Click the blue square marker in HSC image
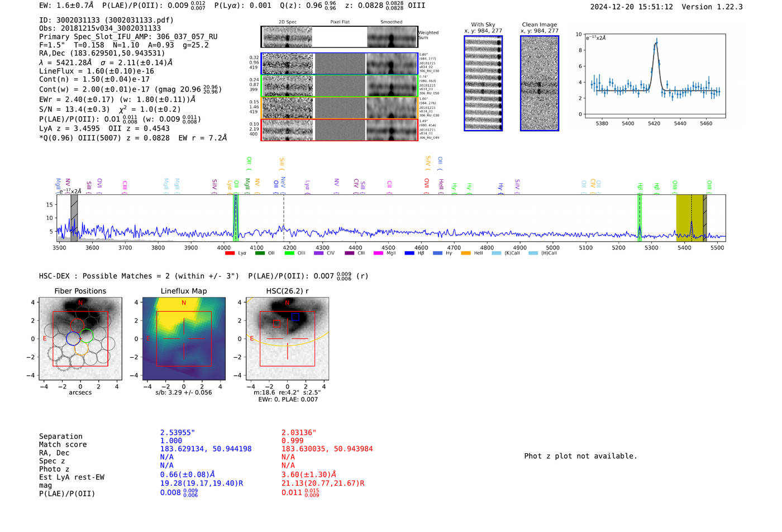Viewport: 782px width, 532px height. click(x=295, y=317)
